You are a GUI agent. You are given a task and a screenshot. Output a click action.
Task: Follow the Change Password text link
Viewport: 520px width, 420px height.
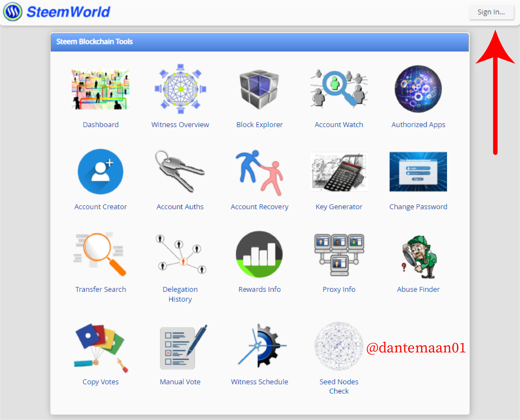point(418,207)
